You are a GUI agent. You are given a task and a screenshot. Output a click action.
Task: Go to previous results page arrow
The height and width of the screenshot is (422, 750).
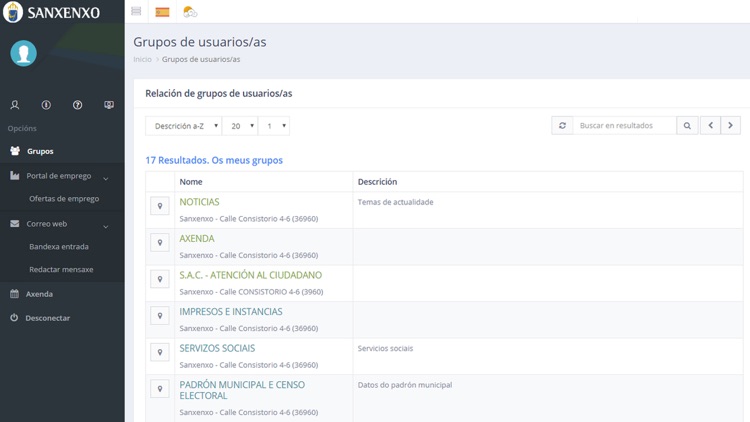tap(710, 125)
